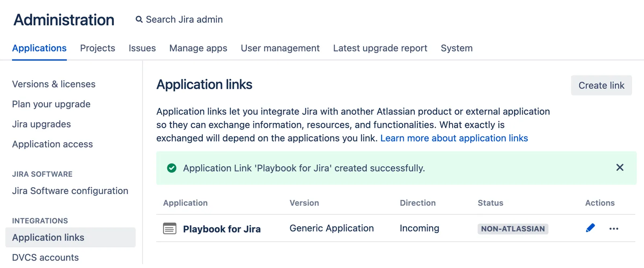Open the Manage apps tab
Screen dimensions: 644x268
click(198, 48)
